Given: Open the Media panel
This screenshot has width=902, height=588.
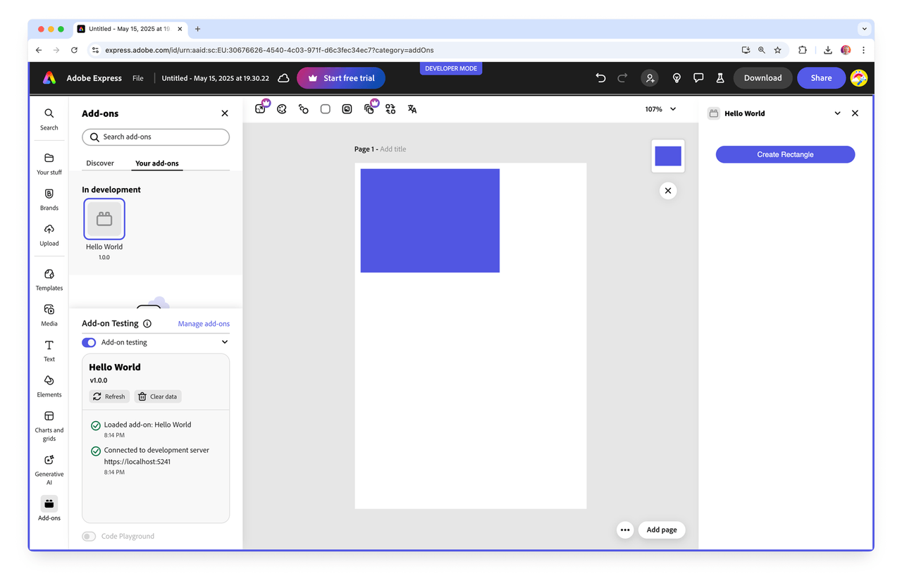Looking at the screenshot, I should coord(49,315).
